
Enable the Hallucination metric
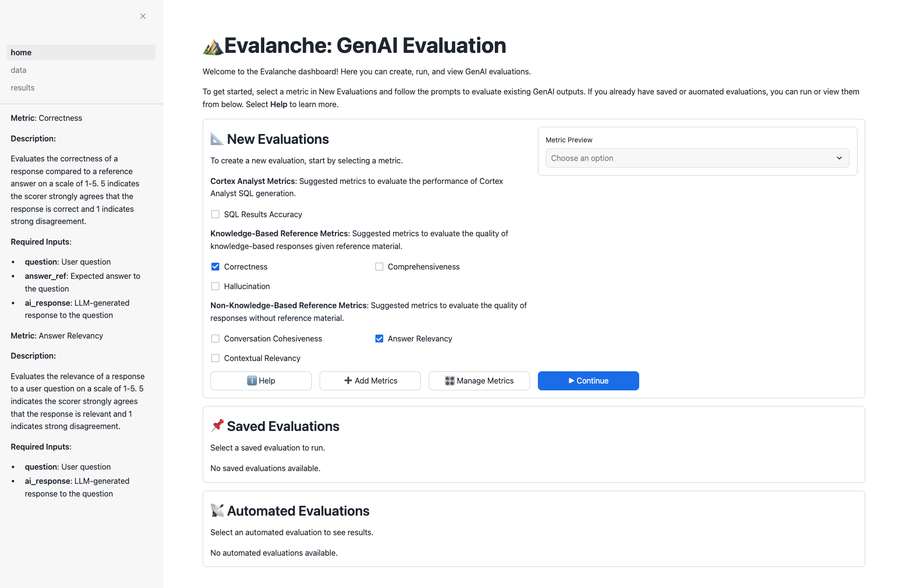[215, 286]
